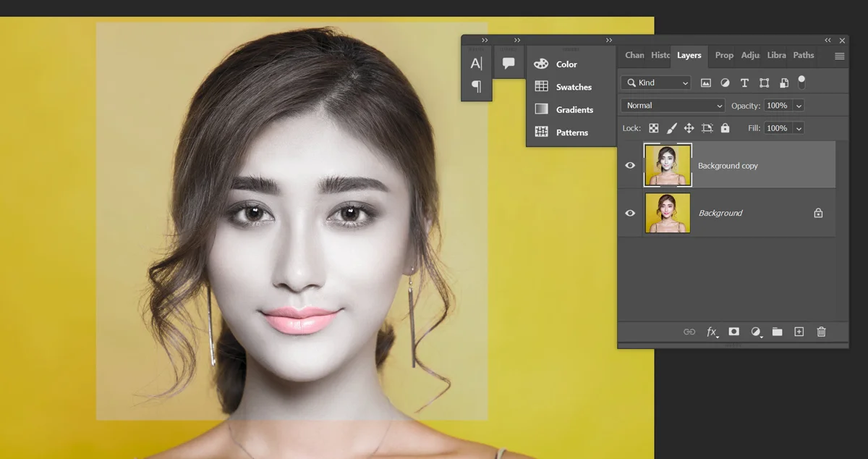
Task: Open the Normal blend mode dropdown
Action: click(x=673, y=106)
